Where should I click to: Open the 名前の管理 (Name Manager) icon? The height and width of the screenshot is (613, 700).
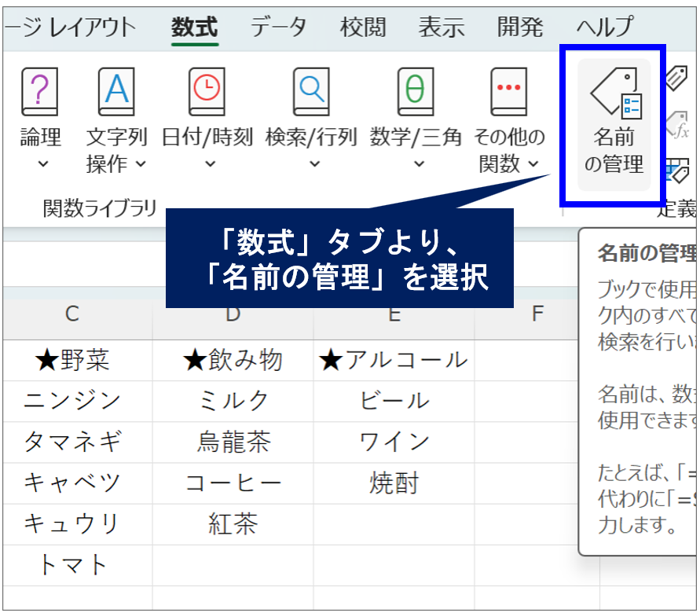click(x=614, y=94)
